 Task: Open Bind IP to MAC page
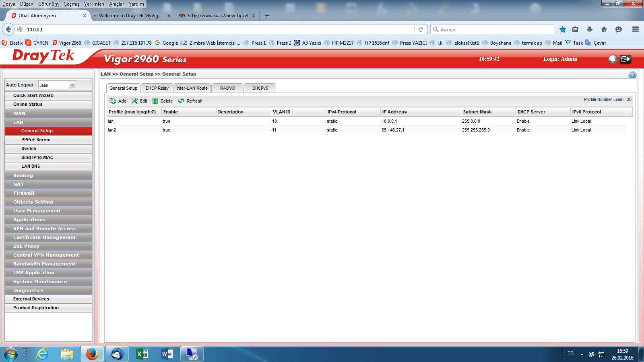[37, 157]
